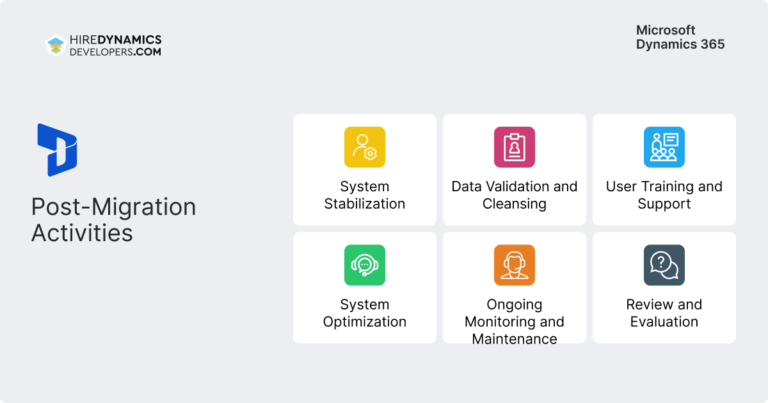Click the Post-Migration Activities heading
Screen dimensions: 768x403
click(x=114, y=219)
